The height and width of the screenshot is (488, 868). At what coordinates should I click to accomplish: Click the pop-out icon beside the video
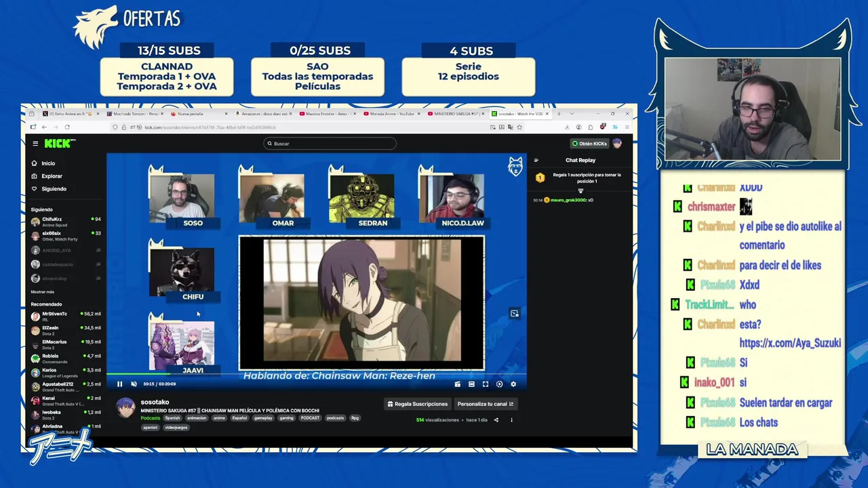(x=515, y=313)
